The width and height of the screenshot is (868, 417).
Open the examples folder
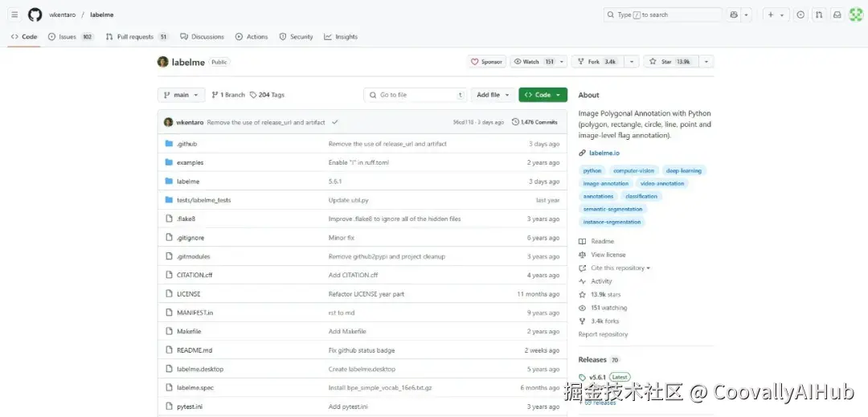[x=190, y=162]
